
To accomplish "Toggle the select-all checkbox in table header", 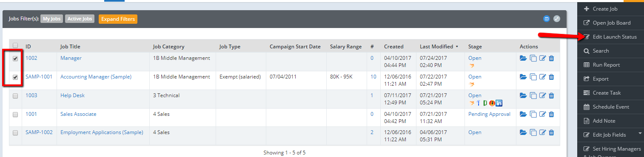I will [x=15, y=45].
